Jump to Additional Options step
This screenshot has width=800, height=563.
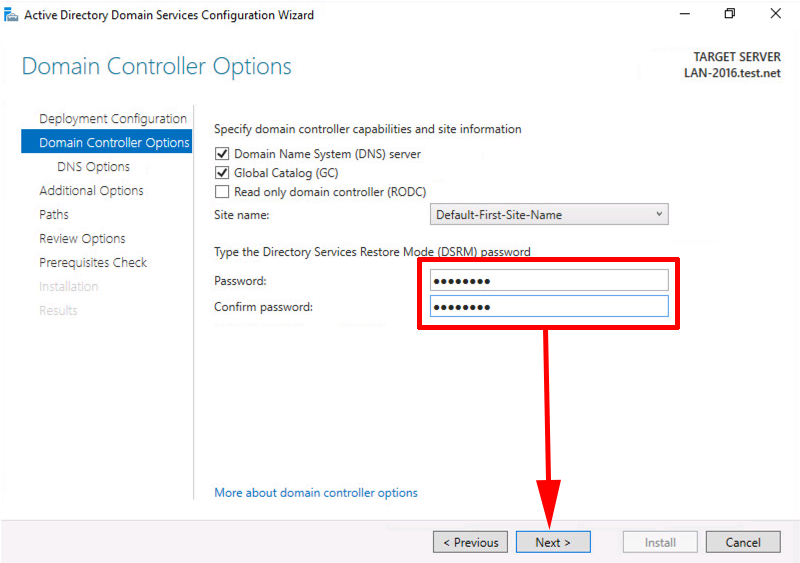91,190
